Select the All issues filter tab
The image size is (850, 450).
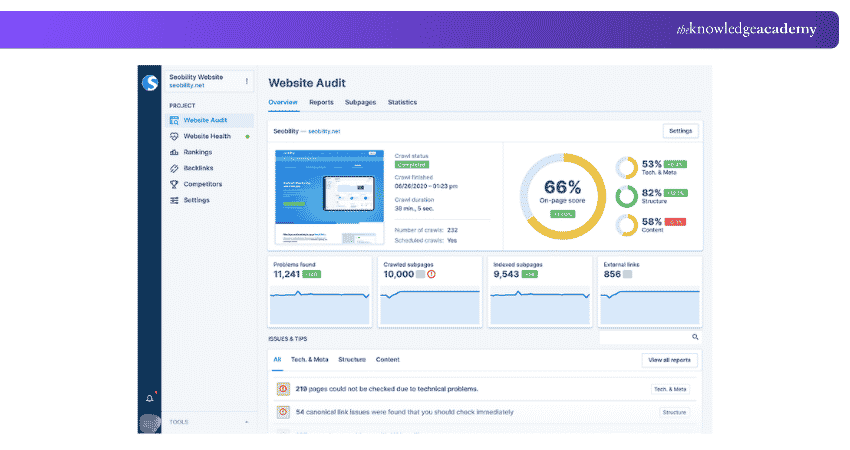click(x=278, y=359)
